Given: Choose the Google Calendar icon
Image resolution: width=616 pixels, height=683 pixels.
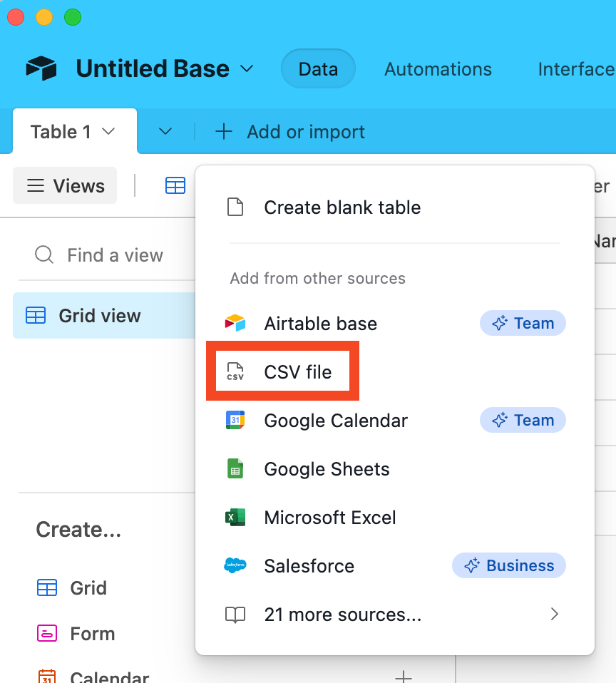Looking at the screenshot, I should coord(235,421).
